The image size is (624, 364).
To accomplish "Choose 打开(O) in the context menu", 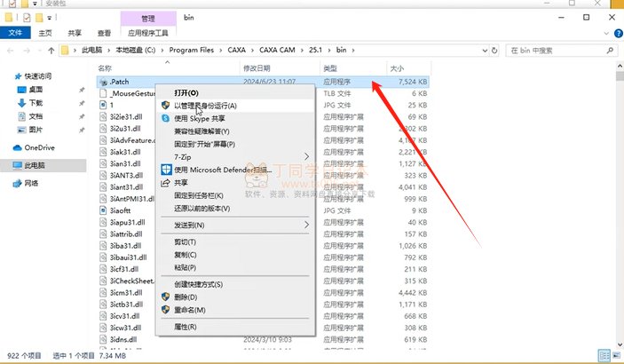I will pos(186,93).
